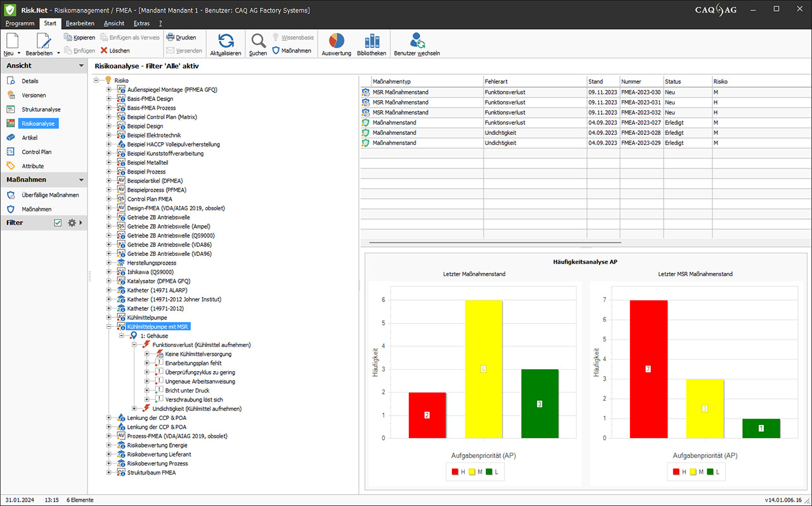The height and width of the screenshot is (506, 812).
Task: Open Maßnahmen in the sidebar panel
Action: click(37, 209)
